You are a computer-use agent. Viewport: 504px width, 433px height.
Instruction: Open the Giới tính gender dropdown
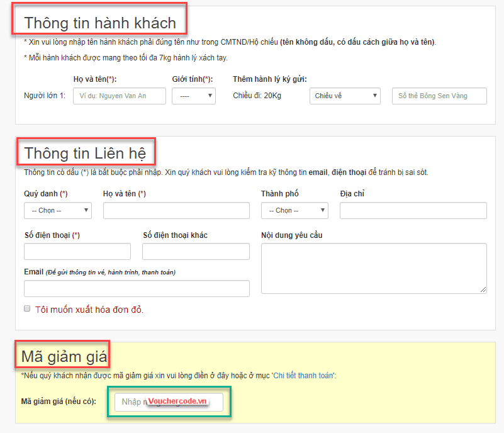point(194,96)
